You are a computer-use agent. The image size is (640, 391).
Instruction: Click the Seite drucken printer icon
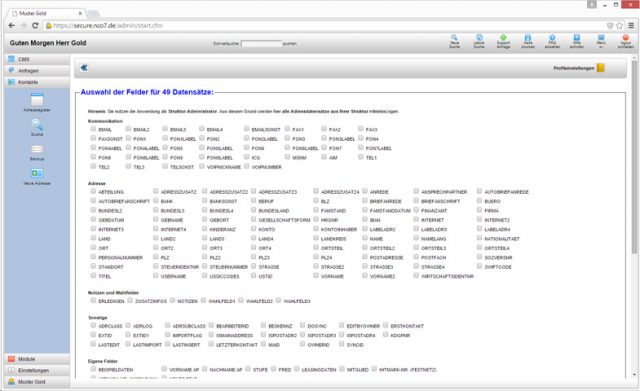tap(528, 38)
